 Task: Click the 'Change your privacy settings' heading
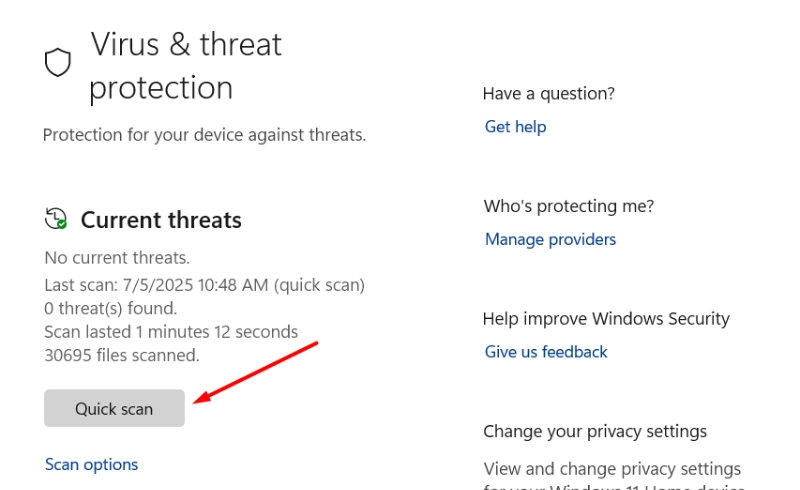[x=595, y=431]
